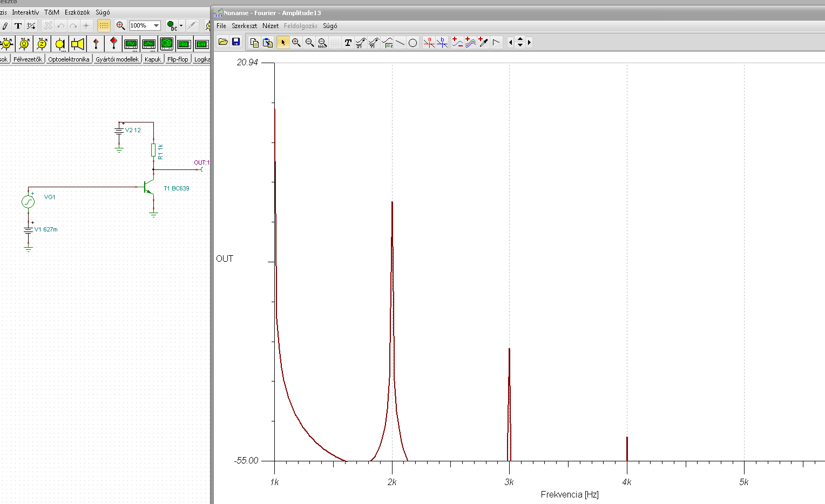Select the schematic text T tool
This screenshot has width=825, height=504.
coord(18,25)
